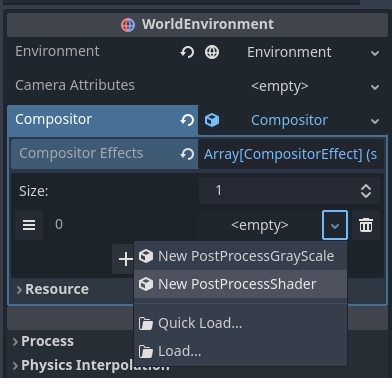The width and height of the screenshot is (392, 378).
Task: Expand the Process section
Action: coord(43,341)
